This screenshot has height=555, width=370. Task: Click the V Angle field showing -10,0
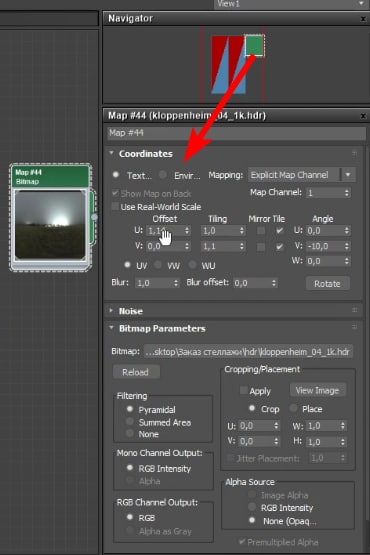(x=325, y=246)
